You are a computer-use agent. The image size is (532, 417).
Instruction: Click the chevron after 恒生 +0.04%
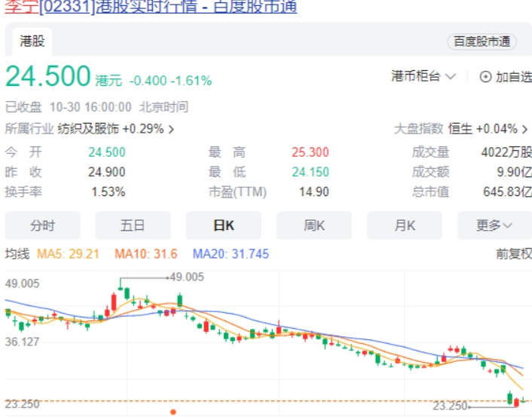[x=524, y=130]
